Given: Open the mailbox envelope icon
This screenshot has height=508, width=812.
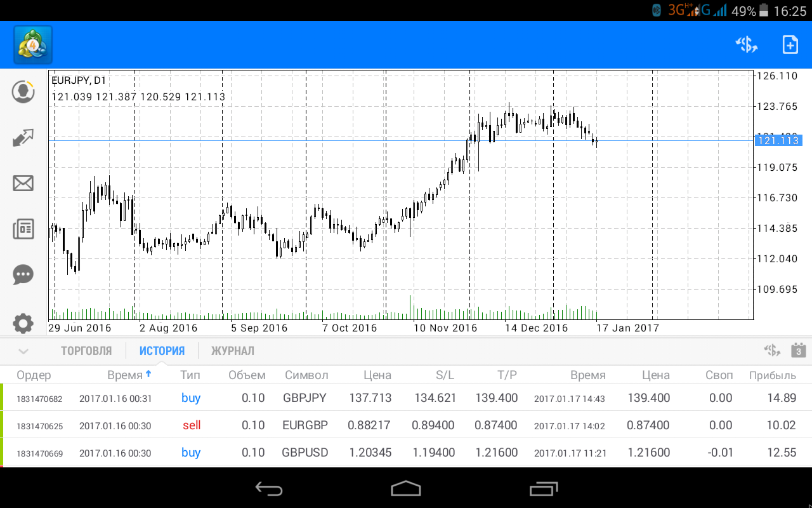Looking at the screenshot, I should (x=23, y=184).
